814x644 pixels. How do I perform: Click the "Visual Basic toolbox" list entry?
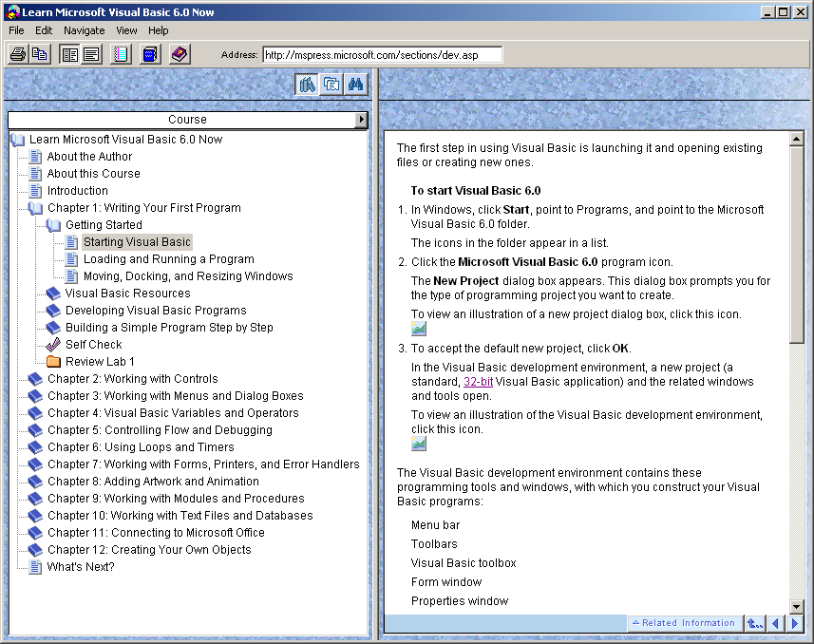pyautogui.click(x=464, y=563)
